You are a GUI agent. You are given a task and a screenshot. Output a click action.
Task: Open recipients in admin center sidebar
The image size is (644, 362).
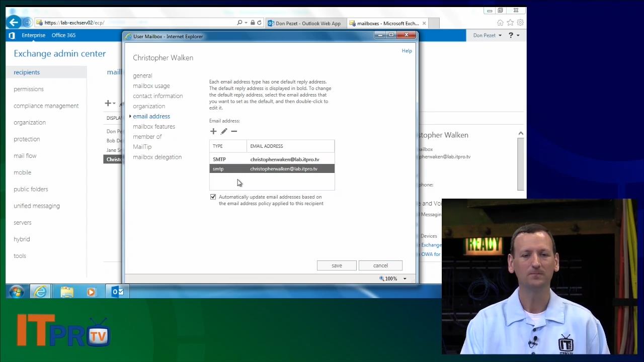27,72
